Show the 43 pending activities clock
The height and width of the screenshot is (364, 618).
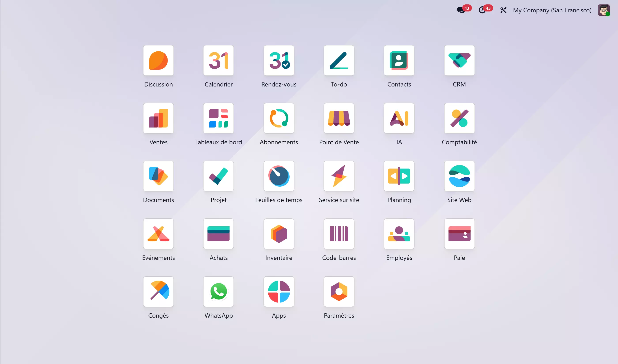coord(482,10)
